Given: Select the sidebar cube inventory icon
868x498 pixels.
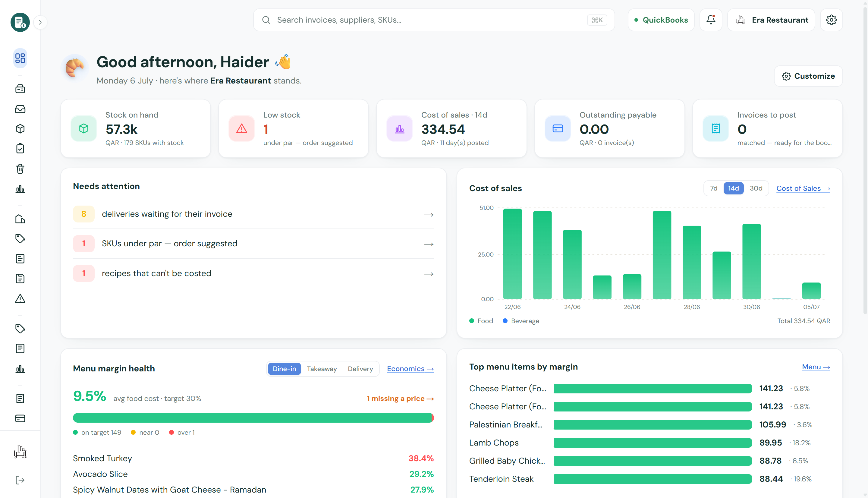Looking at the screenshot, I should (20, 129).
